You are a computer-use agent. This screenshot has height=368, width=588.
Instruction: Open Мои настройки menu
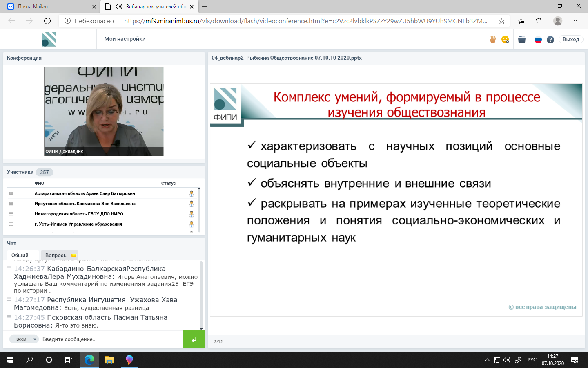click(125, 39)
